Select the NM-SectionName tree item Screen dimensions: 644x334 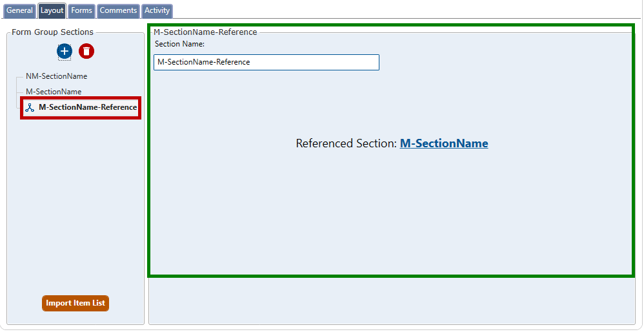[56, 76]
